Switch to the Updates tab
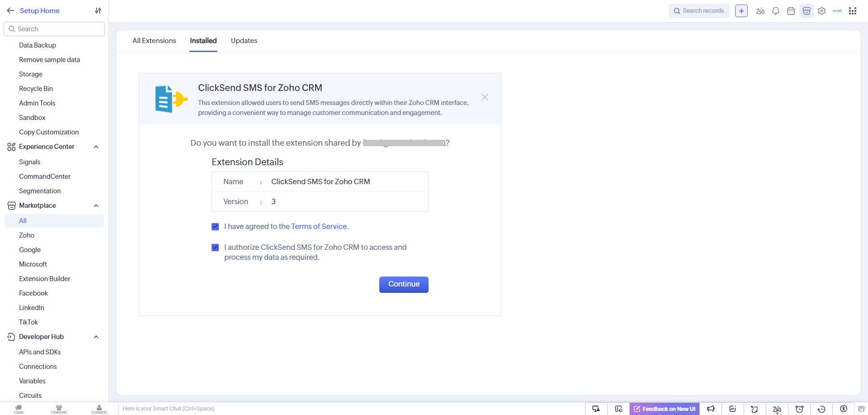The height and width of the screenshot is (415, 868). point(244,41)
